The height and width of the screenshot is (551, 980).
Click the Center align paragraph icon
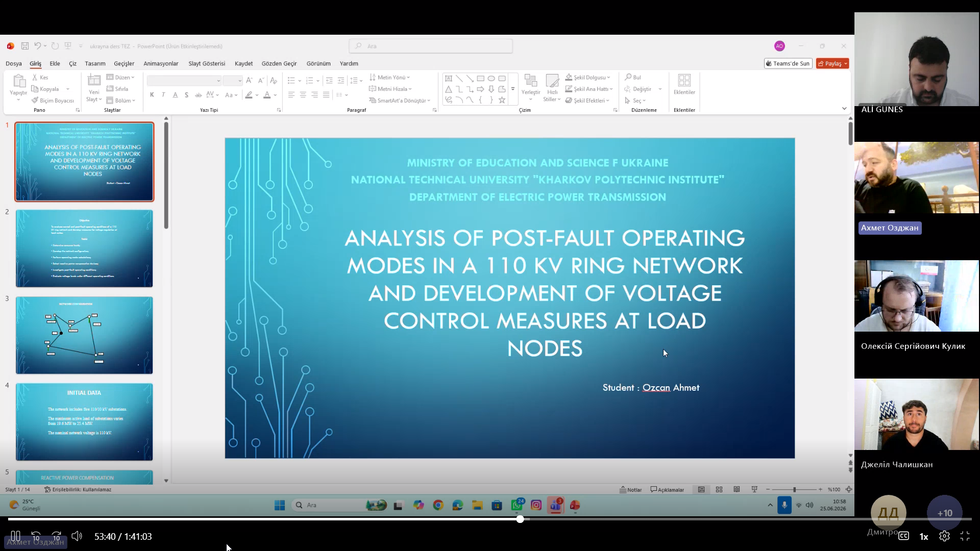(x=303, y=95)
